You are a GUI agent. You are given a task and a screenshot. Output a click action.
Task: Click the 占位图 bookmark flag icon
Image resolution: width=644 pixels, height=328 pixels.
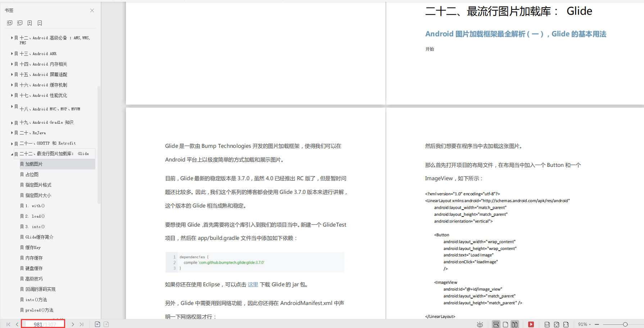22,174
